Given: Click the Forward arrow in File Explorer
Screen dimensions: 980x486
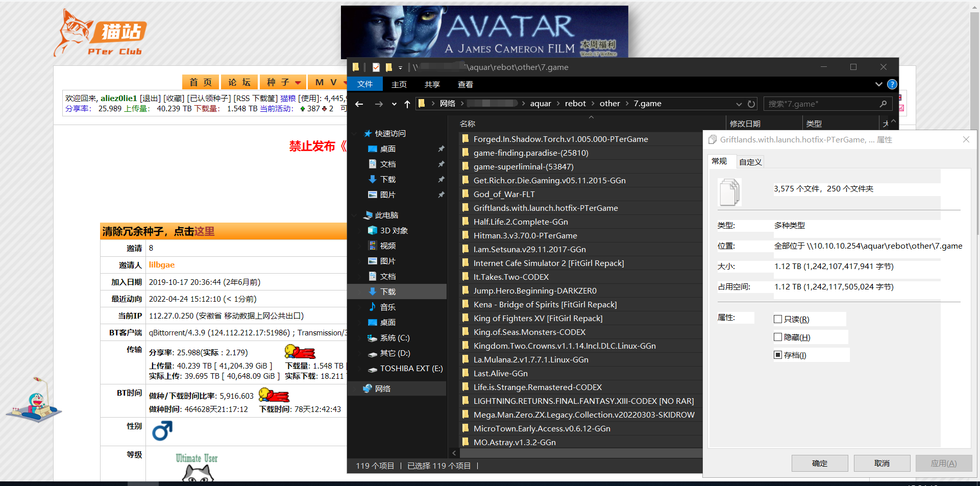Looking at the screenshot, I should coord(379,104).
